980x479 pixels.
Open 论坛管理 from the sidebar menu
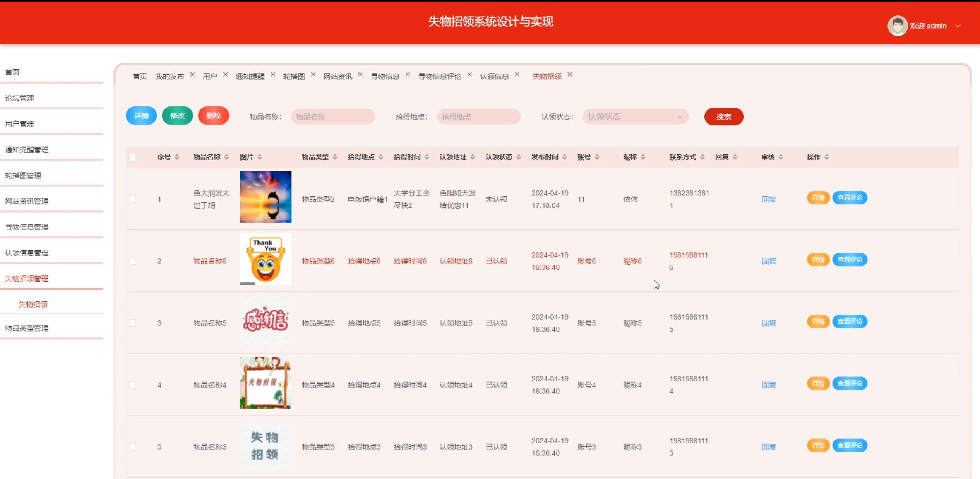pos(20,98)
